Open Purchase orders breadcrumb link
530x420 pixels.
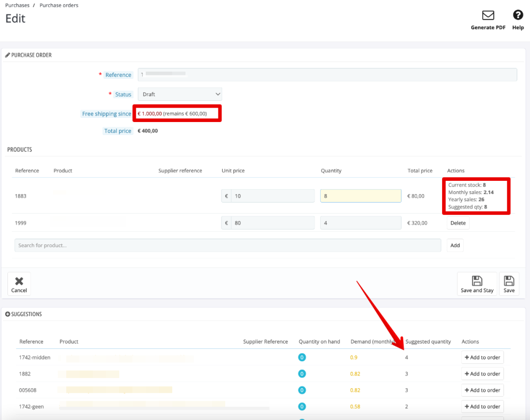(x=59, y=5)
